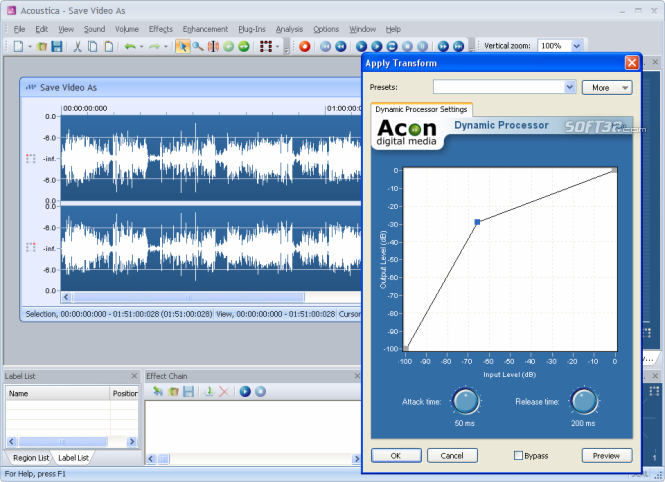Click the Name column header in Label List
Screen dimensions: 665x482
point(58,393)
